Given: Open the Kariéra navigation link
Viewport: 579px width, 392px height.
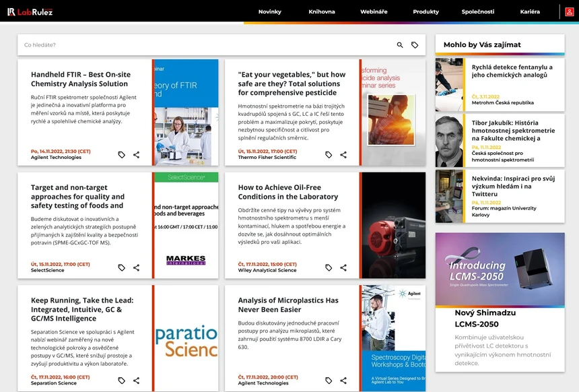Looking at the screenshot, I should [530, 11].
